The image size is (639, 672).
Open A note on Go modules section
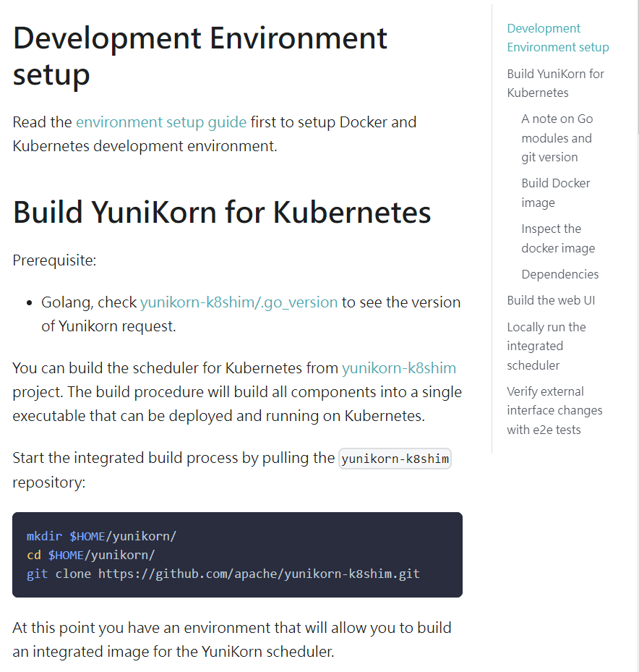557,138
